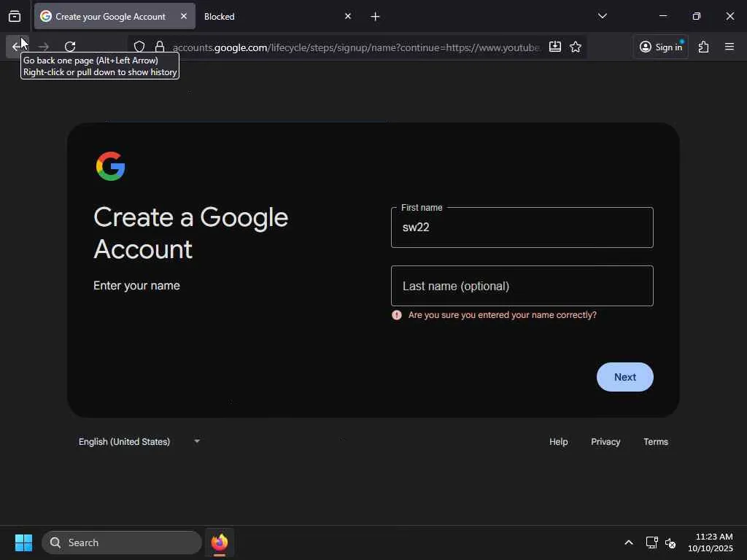Open the Privacy link
This screenshot has width=747, height=560.
[x=605, y=441]
